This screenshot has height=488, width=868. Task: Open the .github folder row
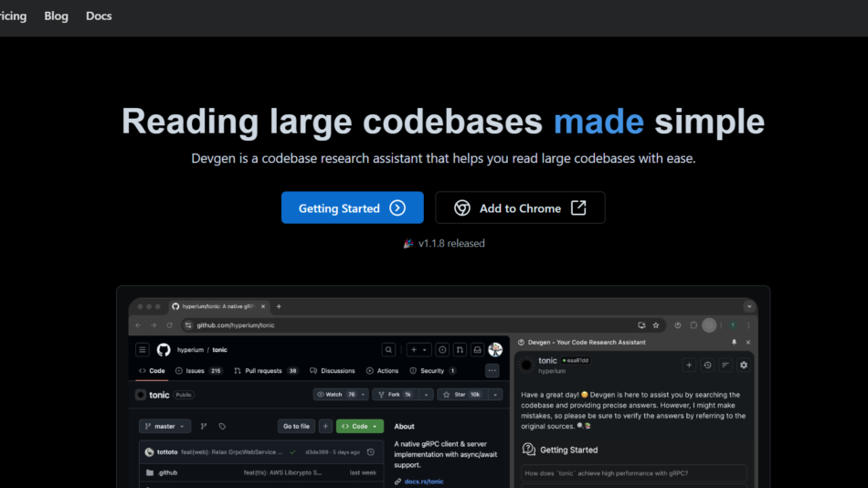coord(260,472)
